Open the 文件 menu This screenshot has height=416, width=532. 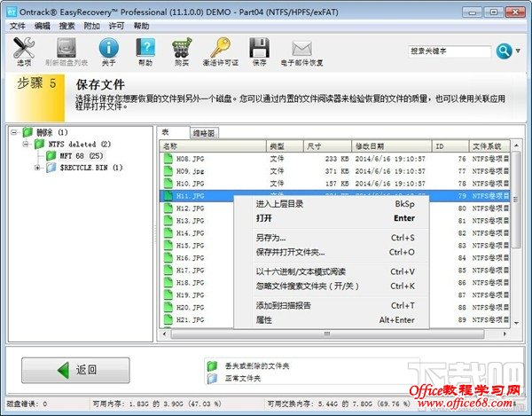[18, 26]
